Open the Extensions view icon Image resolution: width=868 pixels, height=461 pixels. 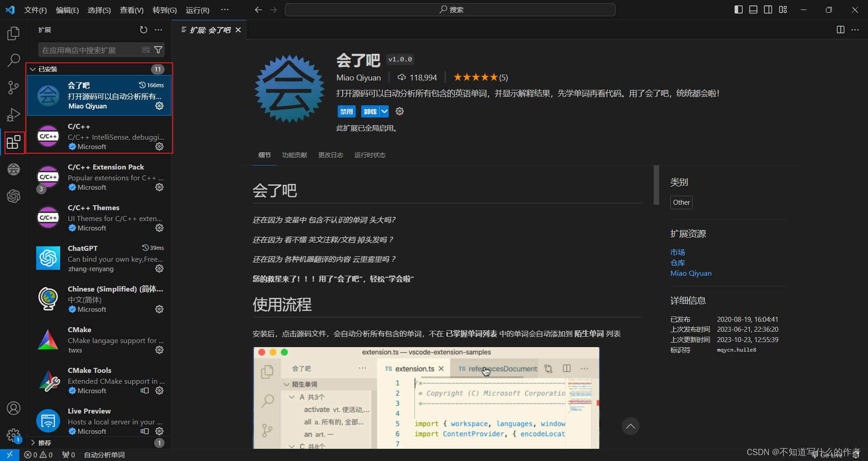click(x=14, y=142)
